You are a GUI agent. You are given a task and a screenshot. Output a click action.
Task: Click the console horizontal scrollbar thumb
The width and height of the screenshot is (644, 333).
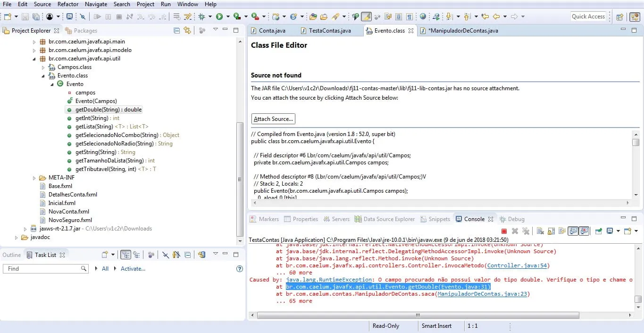(418, 315)
